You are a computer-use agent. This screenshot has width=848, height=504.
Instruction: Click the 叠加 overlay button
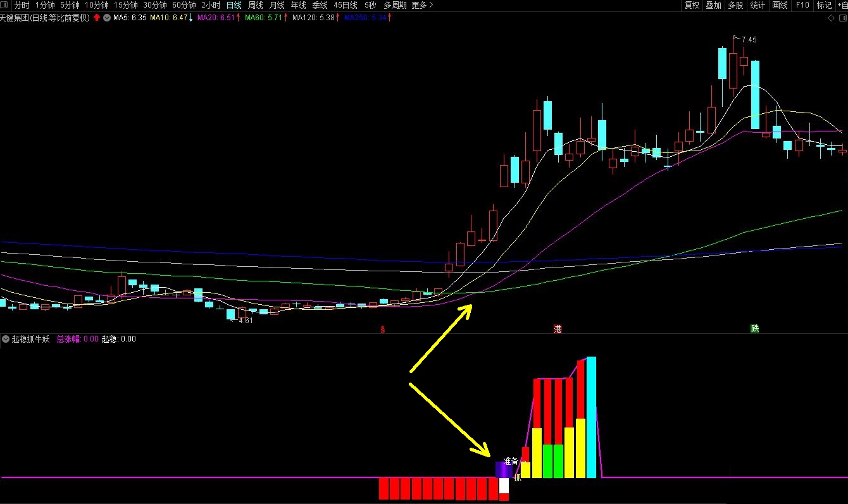(x=713, y=5)
